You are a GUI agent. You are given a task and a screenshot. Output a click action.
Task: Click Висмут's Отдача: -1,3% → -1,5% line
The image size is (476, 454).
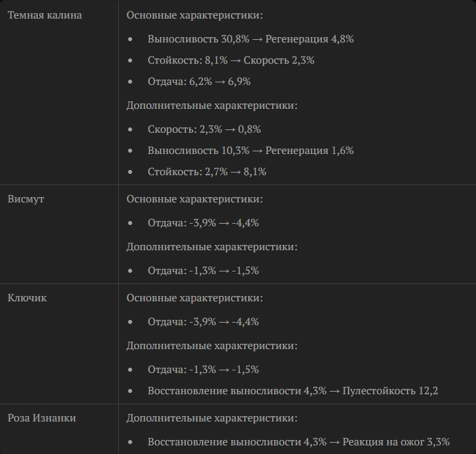[x=203, y=270]
